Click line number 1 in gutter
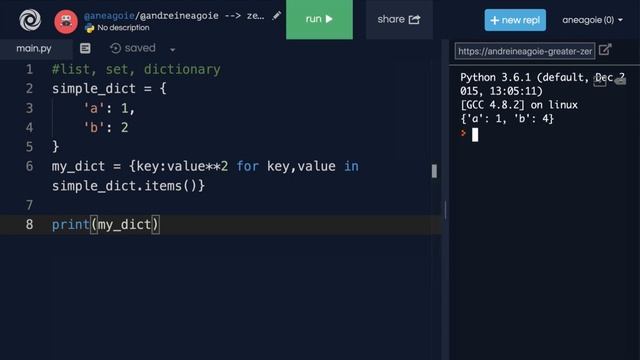 (29, 69)
